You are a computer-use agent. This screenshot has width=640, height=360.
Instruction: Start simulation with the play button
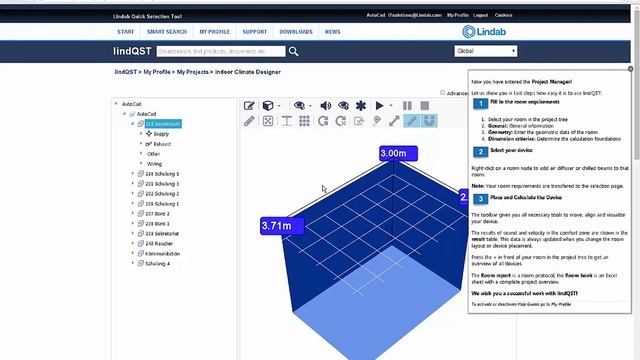[379, 106]
